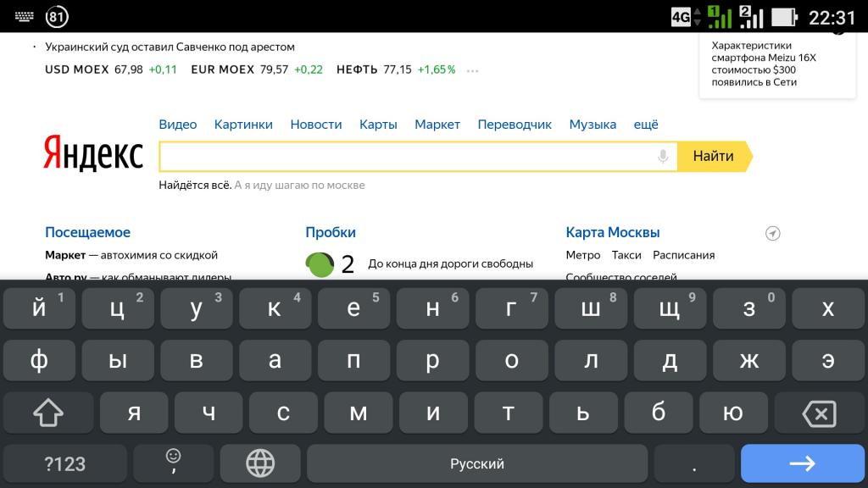This screenshot has height=488, width=868.
Task: Open the Meizu 16X news card
Action: pyautogui.click(x=777, y=64)
